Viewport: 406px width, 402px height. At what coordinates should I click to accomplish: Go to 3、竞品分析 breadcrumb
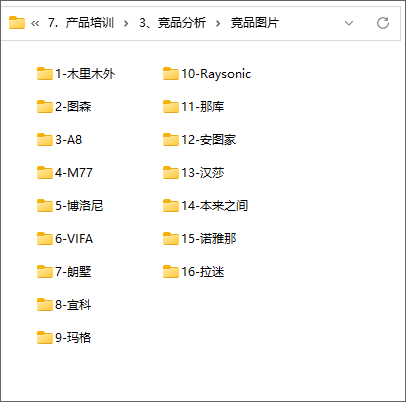point(172,23)
